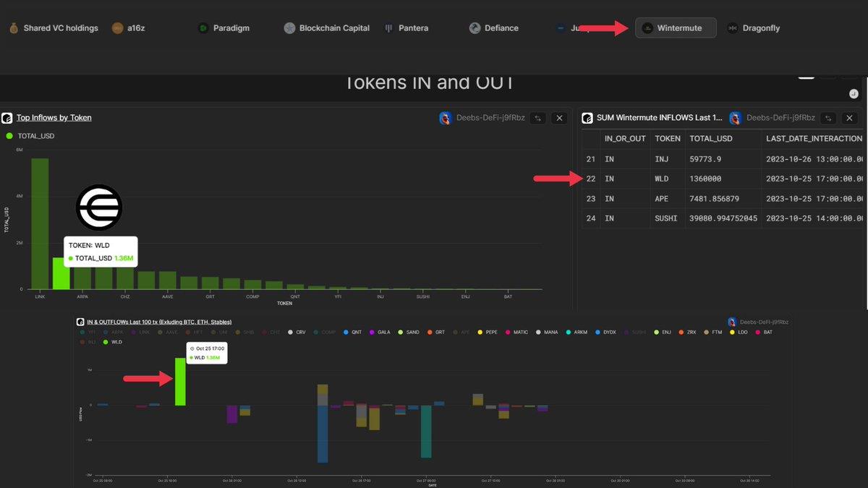
Task: Click the Dragonfly logo icon
Action: (x=732, y=28)
